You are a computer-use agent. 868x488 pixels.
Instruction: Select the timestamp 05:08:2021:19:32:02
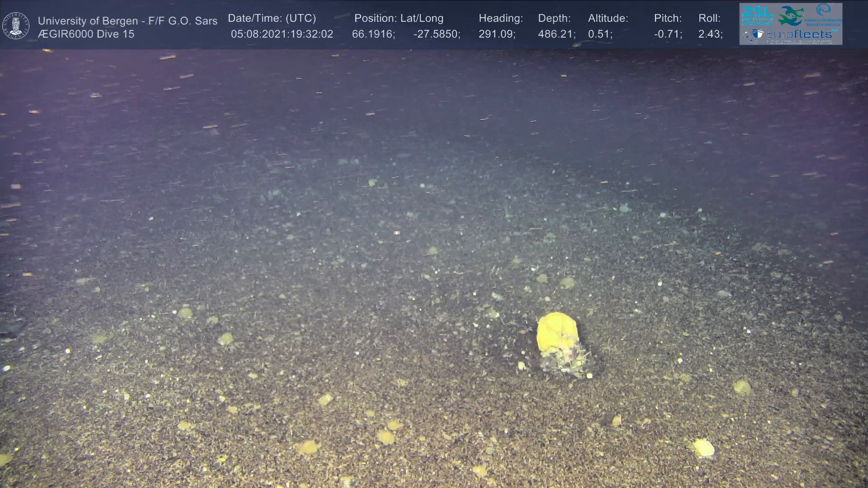point(282,34)
